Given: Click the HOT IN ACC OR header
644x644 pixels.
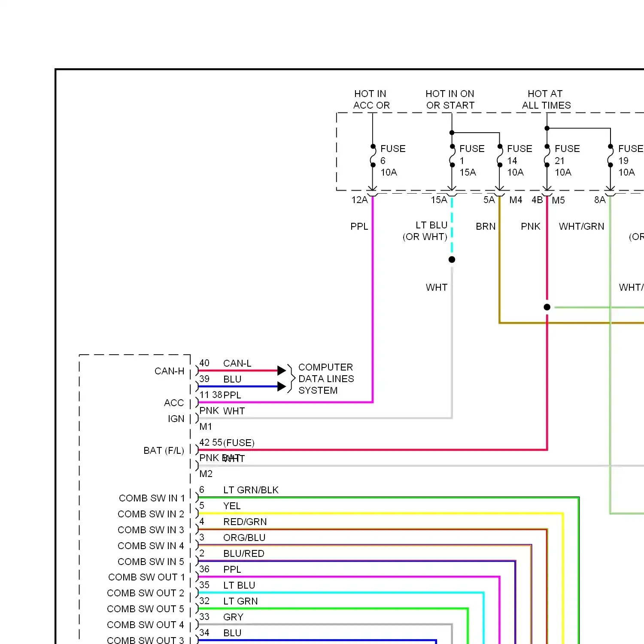Looking at the screenshot, I should [x=371, y=100].
